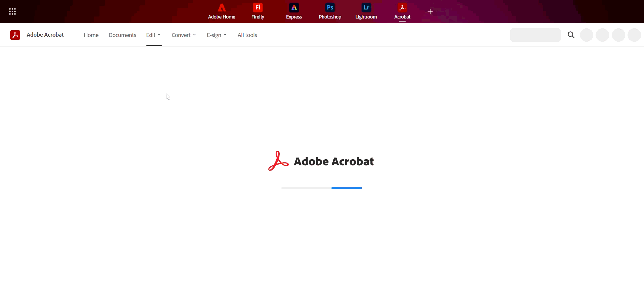644x305 pixels.
Task: Click the search magnifier icon
Action: [571, 35]
